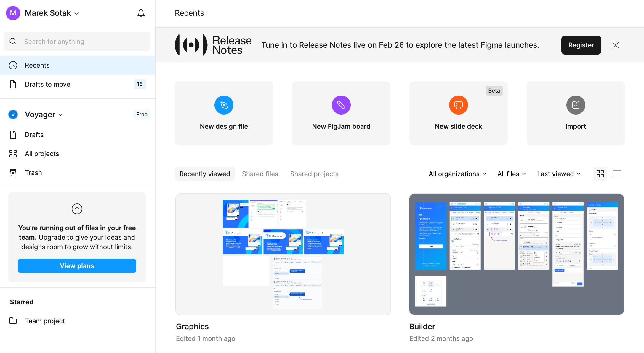The width and height of the screenshot is (644, 353).
Task: Switch to Shared projects tab
Action: click(x=314, y=174)
